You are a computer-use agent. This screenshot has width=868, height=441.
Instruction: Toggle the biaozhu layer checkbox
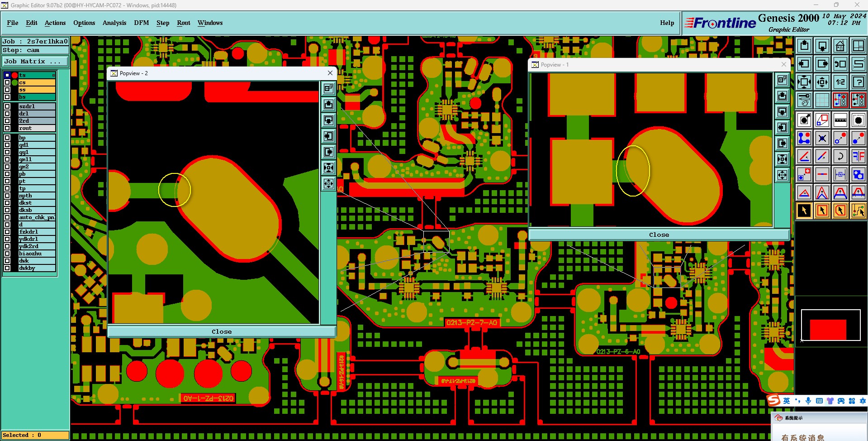[7, 254]
